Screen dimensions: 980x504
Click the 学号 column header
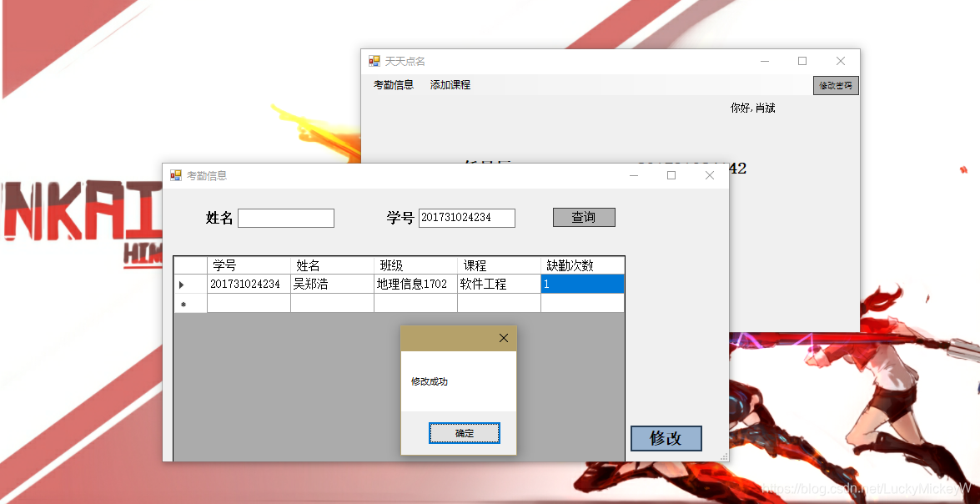pyautogui.click(x=246, y=264)
